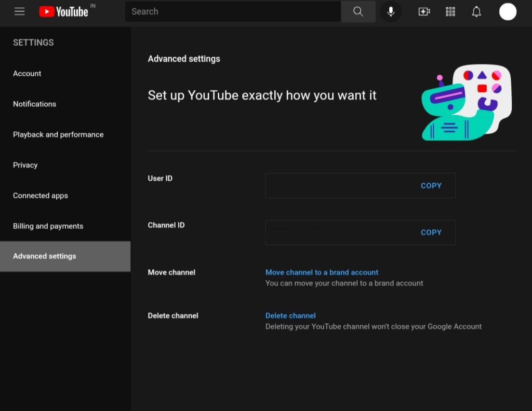Focus the Search input field

pos(233,11)
